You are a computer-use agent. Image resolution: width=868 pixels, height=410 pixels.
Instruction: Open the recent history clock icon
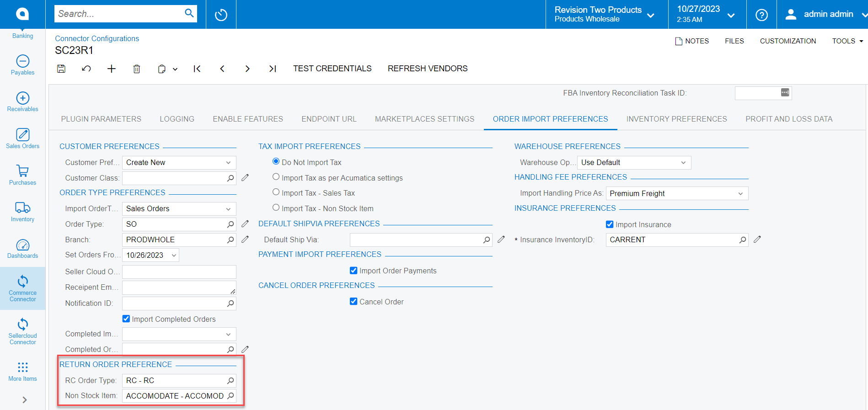(221, 15)
